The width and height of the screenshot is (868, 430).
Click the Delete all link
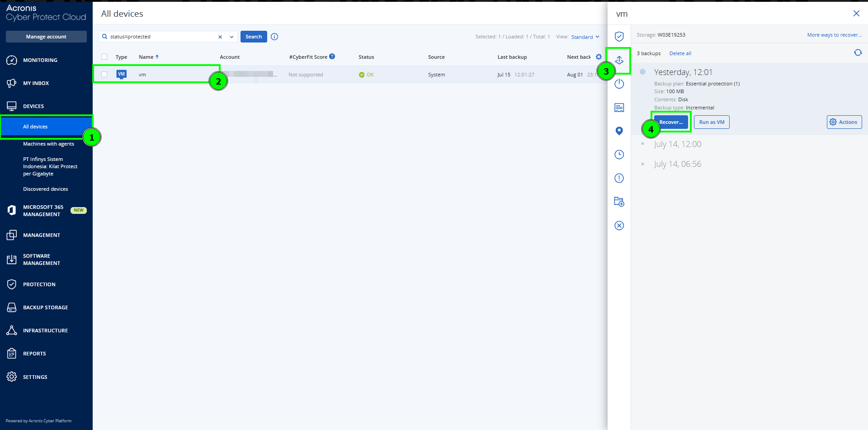680,53
